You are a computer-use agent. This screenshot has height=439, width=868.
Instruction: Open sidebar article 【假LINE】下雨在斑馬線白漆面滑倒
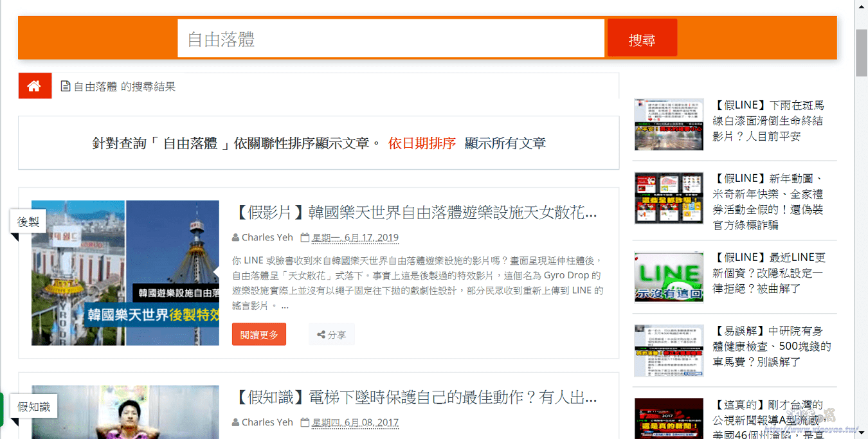[x=768, y=121]
